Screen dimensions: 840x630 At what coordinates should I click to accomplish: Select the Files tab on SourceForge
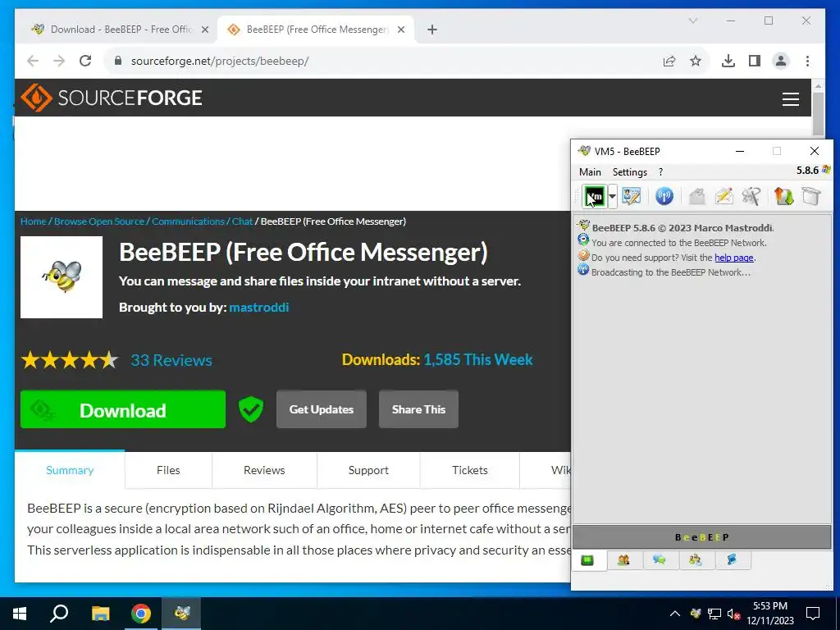[x=168, y=470]
